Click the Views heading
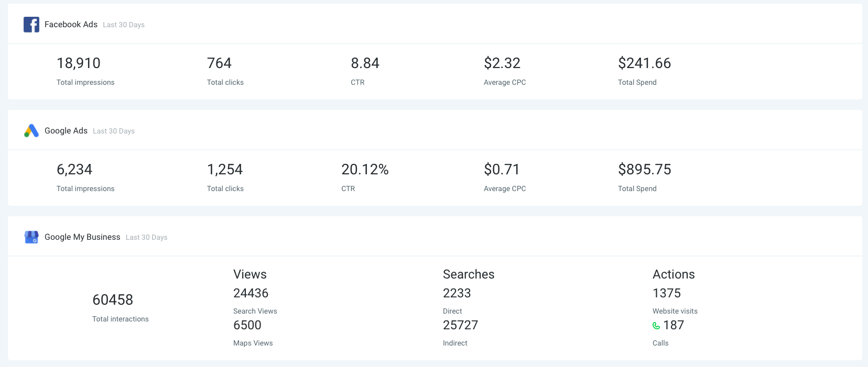This screenshot has width=868, height=367. tap(250, 274)
